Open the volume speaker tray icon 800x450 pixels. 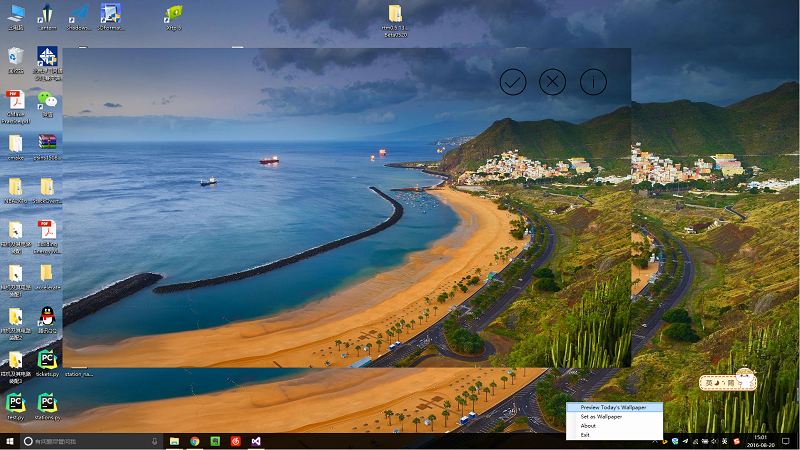click(714, 441)
